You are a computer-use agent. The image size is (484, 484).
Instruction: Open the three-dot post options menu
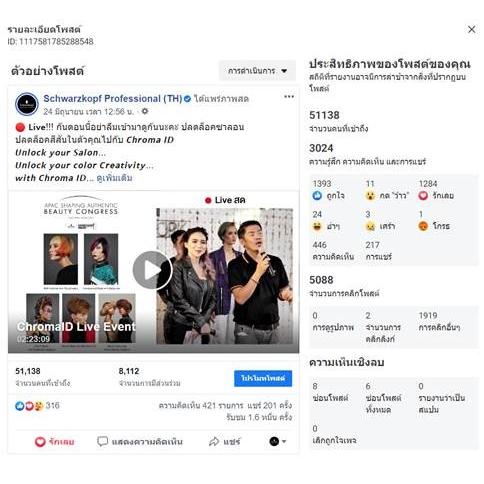[x=289, y=97]
